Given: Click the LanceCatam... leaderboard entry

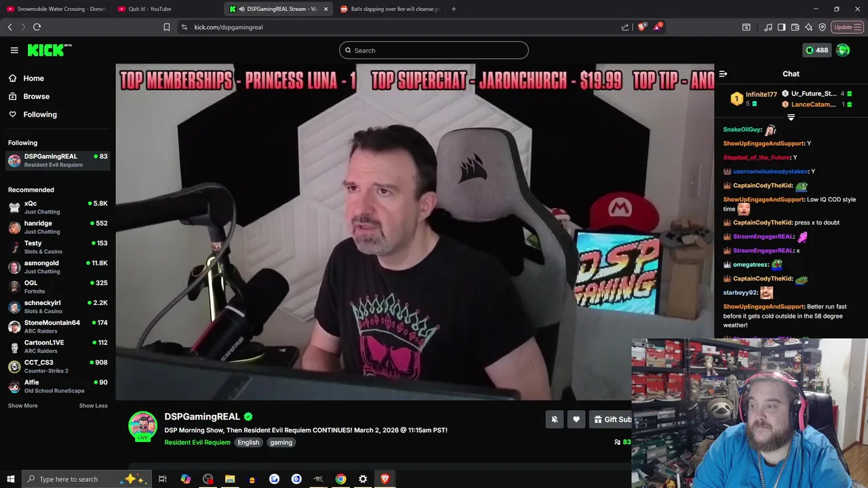Looking at the screenshot, I should (817, 104).
